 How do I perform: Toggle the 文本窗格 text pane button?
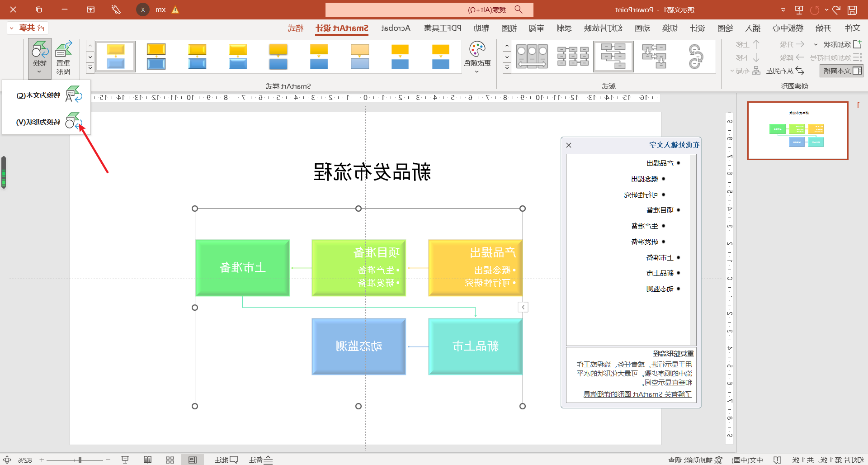pyautogui.click(x=841, y=71)
